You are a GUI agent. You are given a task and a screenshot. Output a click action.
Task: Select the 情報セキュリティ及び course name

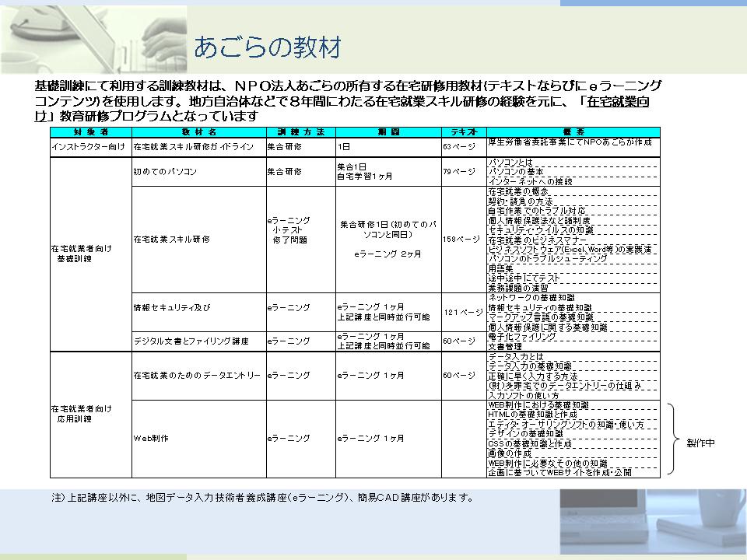[171, 308]
